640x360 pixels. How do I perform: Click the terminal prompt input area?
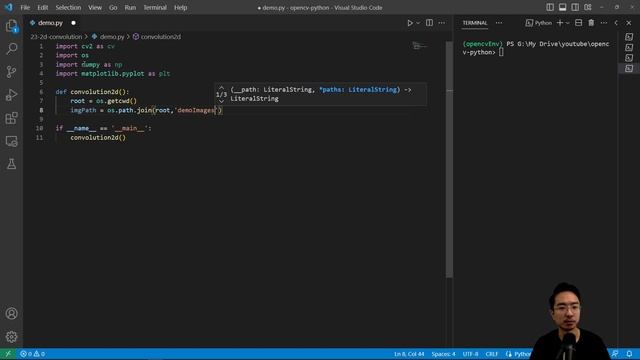[501, 52]
